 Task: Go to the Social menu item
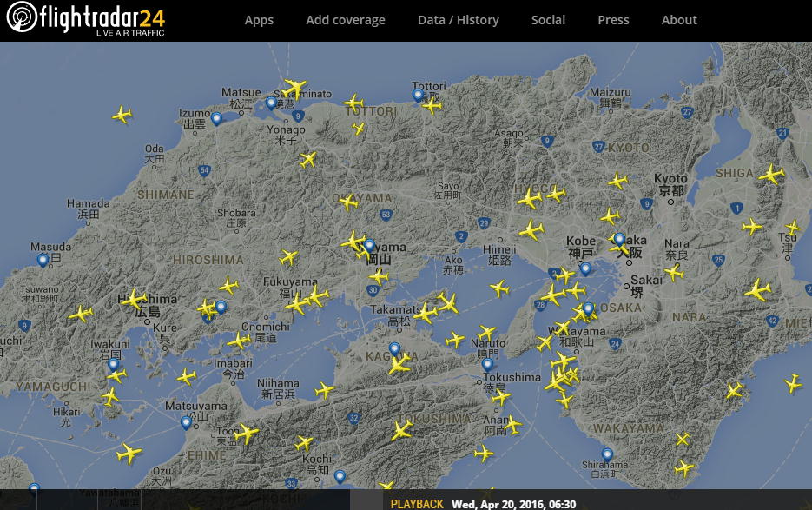(x=548, y=20)
